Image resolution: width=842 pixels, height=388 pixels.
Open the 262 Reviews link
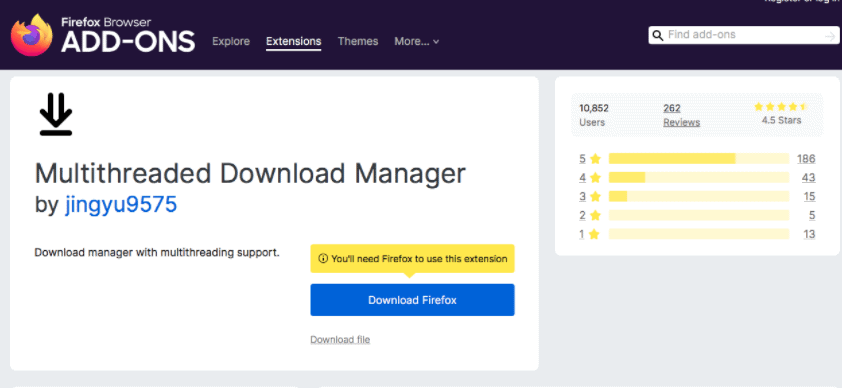[x=672, y=108]
